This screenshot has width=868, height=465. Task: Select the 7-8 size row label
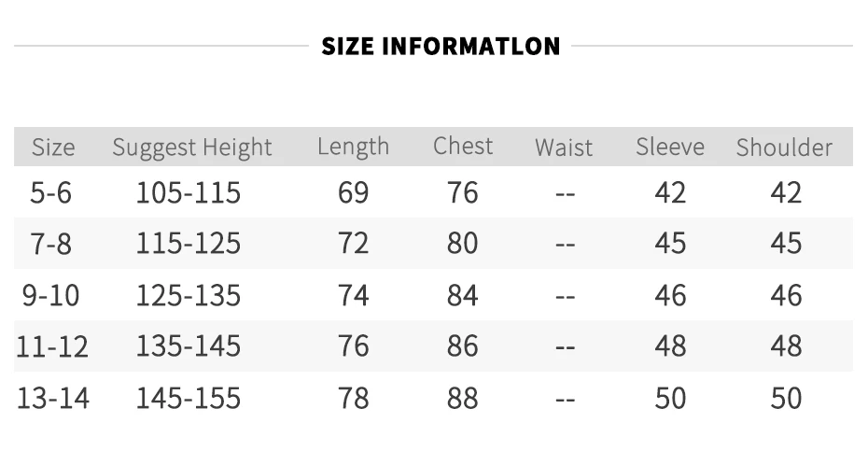pyautogui.click(x=51, y=244)
